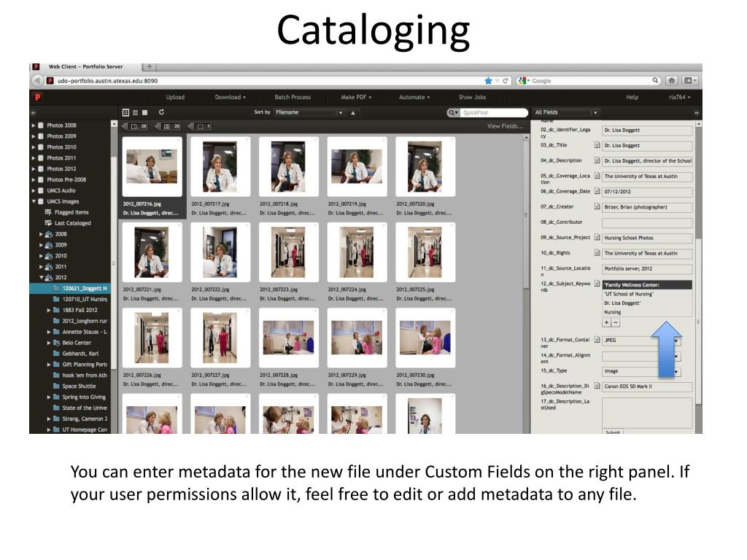Switch to single item preview view
Viewport: 747px width, 560px height.
(x=145, y=112)
